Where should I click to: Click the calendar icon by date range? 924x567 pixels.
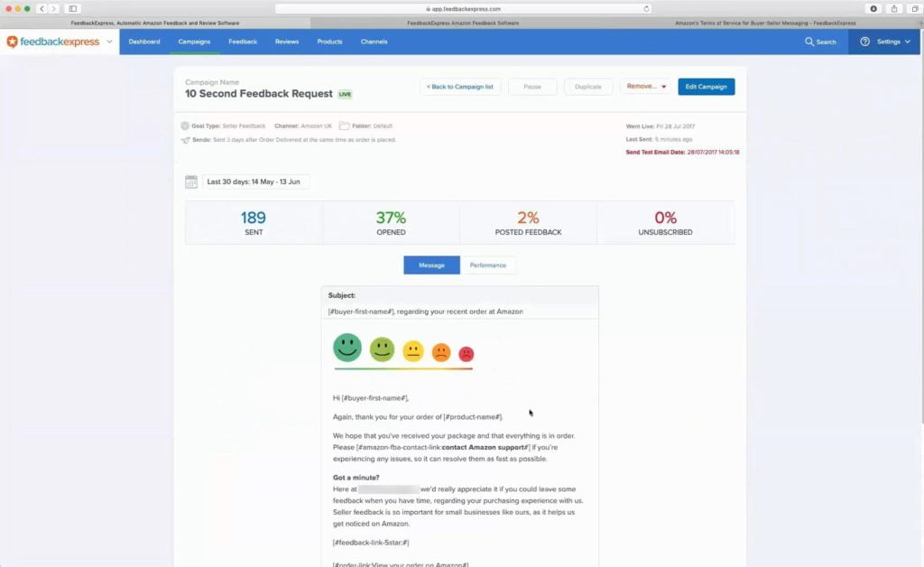[191, 181]
